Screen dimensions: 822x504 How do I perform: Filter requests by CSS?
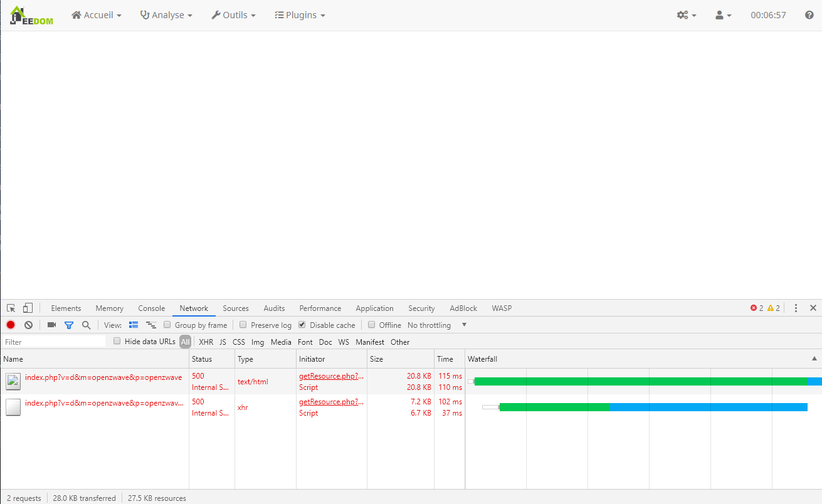point(239,342)
